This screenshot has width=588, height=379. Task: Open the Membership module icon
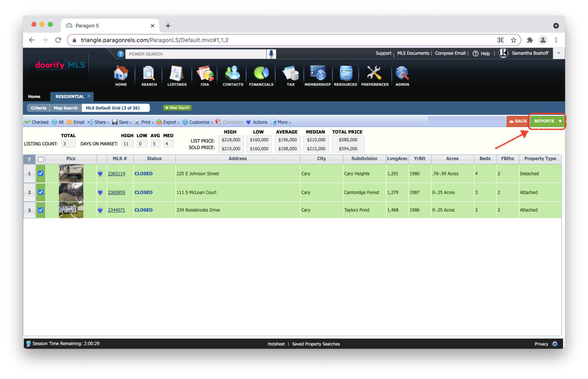[x=318, y=76]
